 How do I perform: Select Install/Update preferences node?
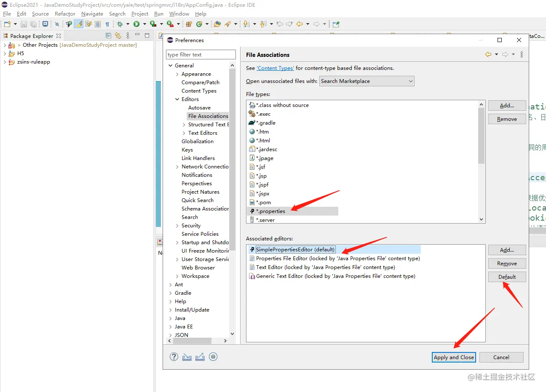click(x=192, y=310)
